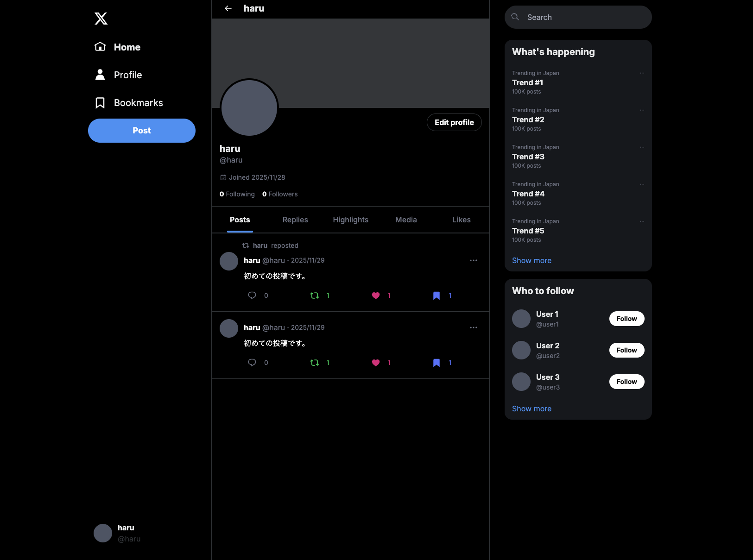753x560 pixels.
Task: Open the 0 Followers list
Action: click(x=280, y=194)
